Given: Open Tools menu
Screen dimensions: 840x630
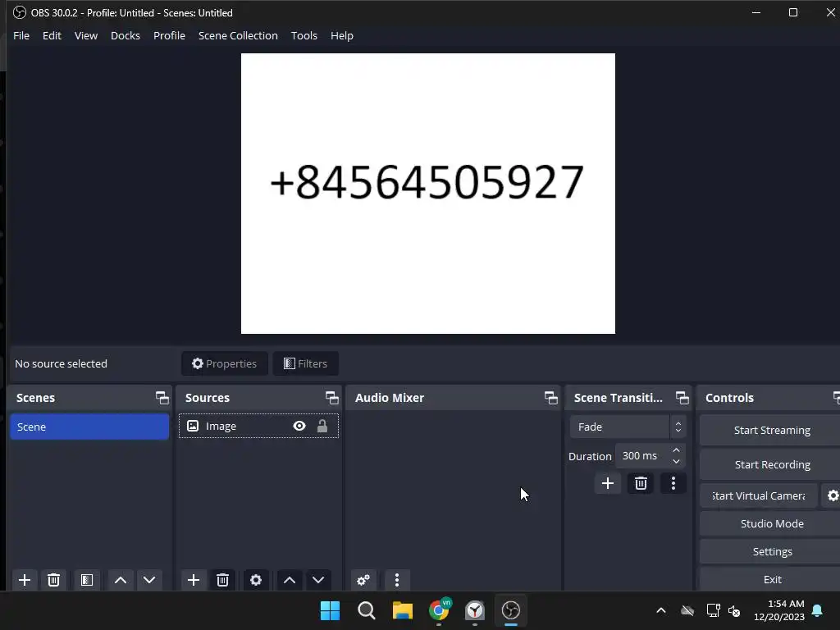Looking at the screenshot, I should point(304,35).
